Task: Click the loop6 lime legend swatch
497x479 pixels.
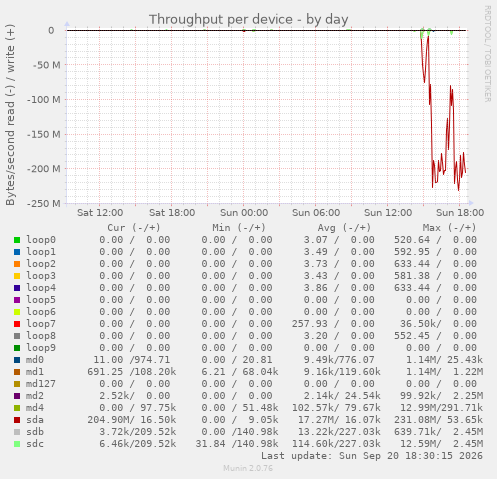Action: (x=17, y=312)
